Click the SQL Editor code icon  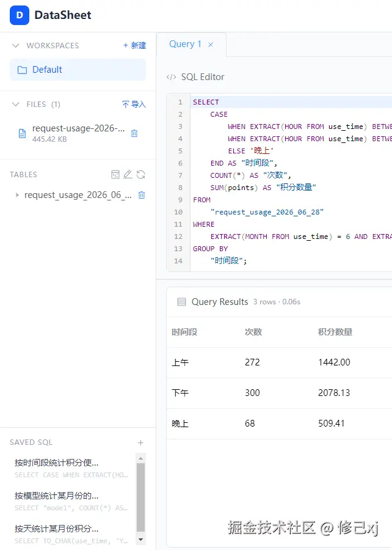click(171, 77)
